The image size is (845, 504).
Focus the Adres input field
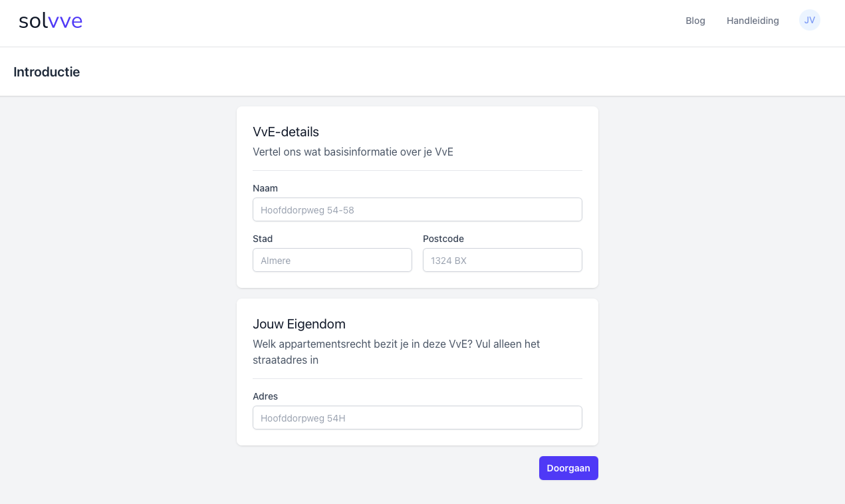click(x=417, y=418)
